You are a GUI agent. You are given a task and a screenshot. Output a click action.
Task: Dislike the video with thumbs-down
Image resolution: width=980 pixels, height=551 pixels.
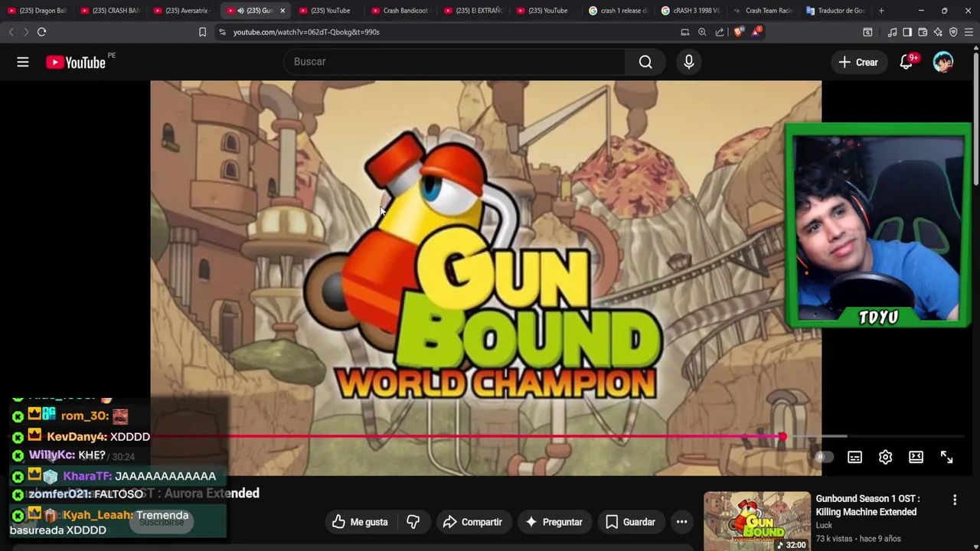(x=413, y=522)
